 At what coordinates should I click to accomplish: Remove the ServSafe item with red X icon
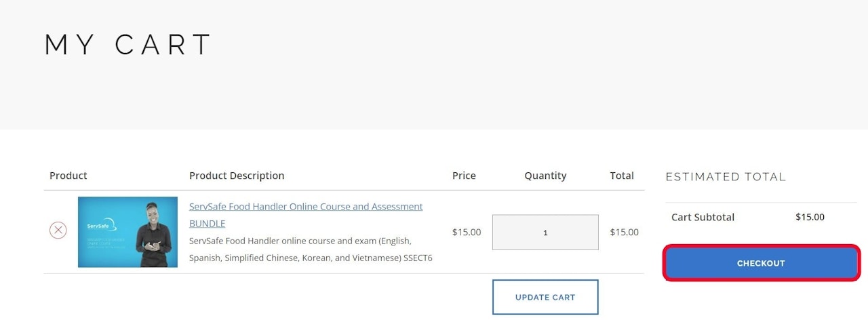click(x=58, y=231)
